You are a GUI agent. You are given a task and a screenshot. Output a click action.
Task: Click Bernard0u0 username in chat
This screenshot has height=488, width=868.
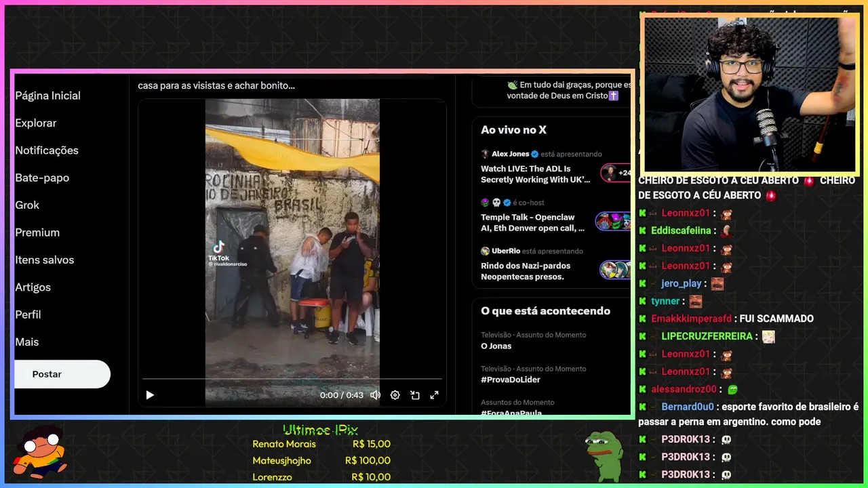(x=688, y=407)
